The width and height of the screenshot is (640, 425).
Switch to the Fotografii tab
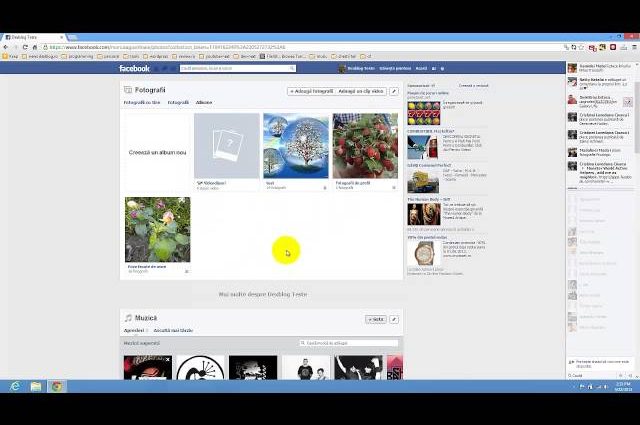(178, 102)
